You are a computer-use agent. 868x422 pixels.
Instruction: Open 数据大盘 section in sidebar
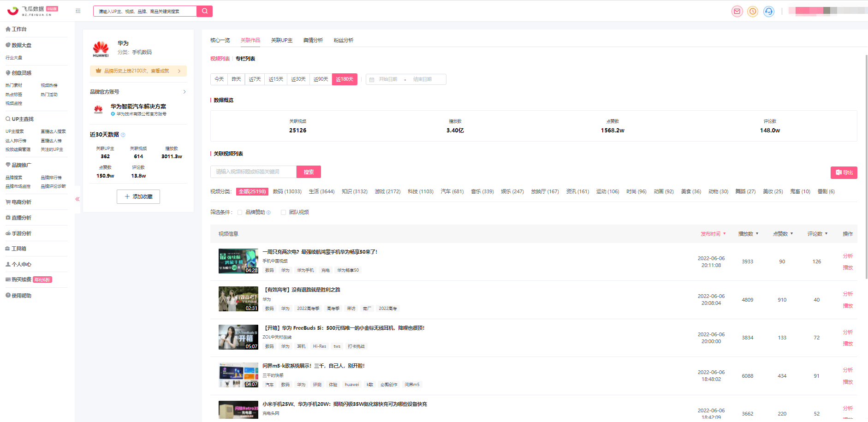(x=19, y=45)
